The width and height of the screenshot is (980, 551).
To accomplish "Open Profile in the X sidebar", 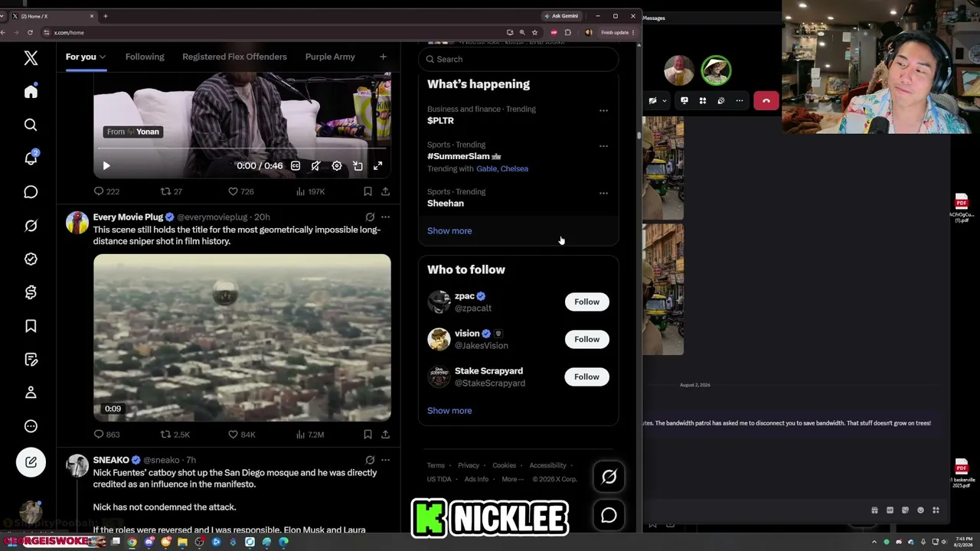I will point(31,393).
